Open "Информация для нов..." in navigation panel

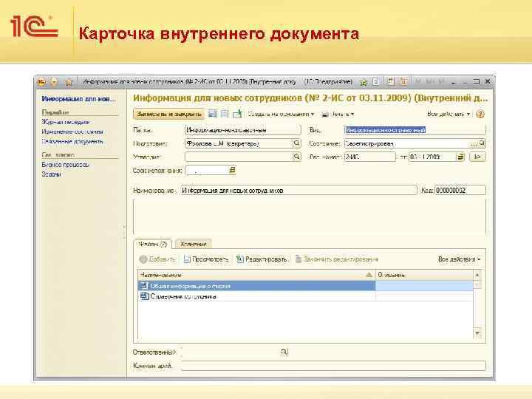tap(79, 99)
